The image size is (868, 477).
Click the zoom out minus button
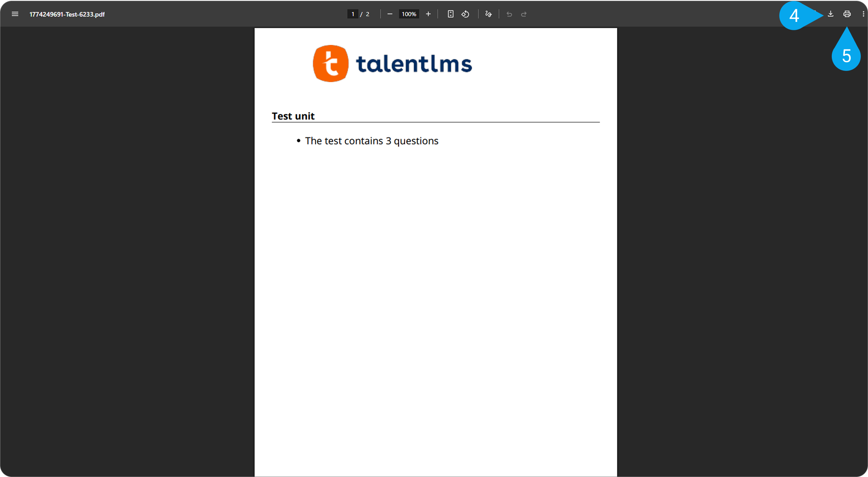390,14
